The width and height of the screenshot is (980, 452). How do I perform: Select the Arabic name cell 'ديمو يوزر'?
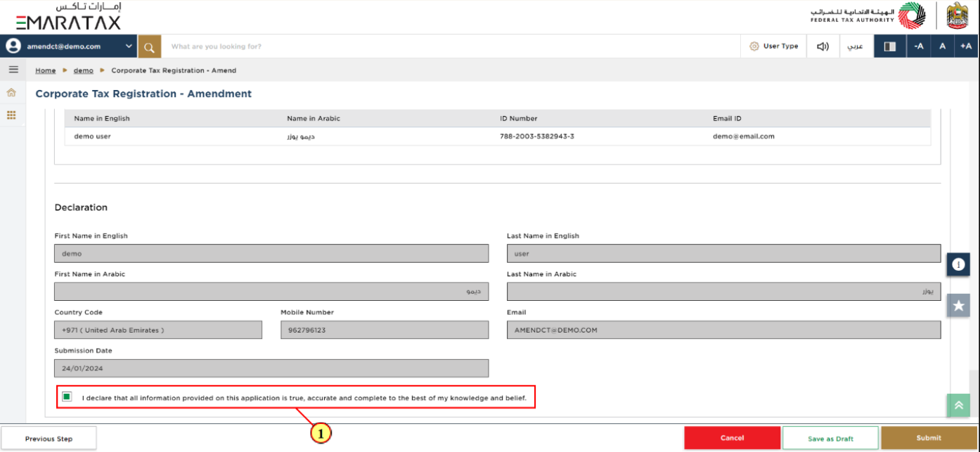click(x=301, y=136)
